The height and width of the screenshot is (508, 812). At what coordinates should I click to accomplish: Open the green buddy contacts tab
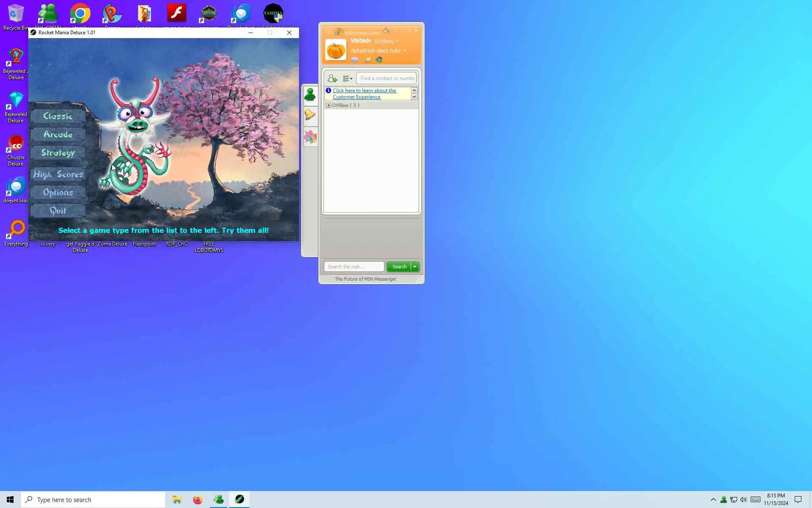coord(310,95)
